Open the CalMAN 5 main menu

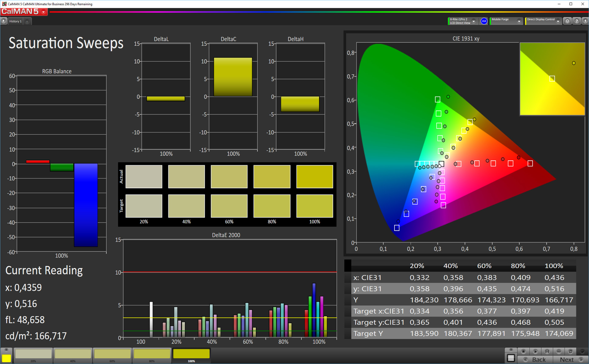tap(44, 12)
